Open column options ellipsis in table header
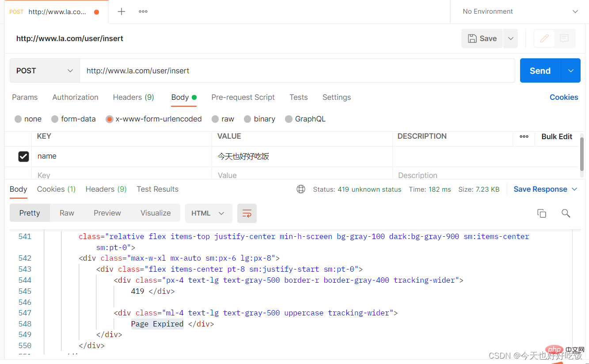This screenshot has width=589, height=364. [x=524, y=136]
